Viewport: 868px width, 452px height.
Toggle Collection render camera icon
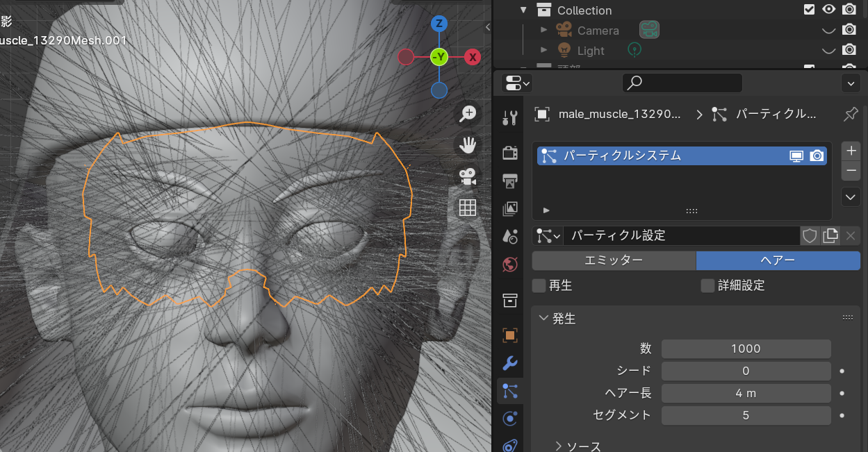tap(849, 10)
